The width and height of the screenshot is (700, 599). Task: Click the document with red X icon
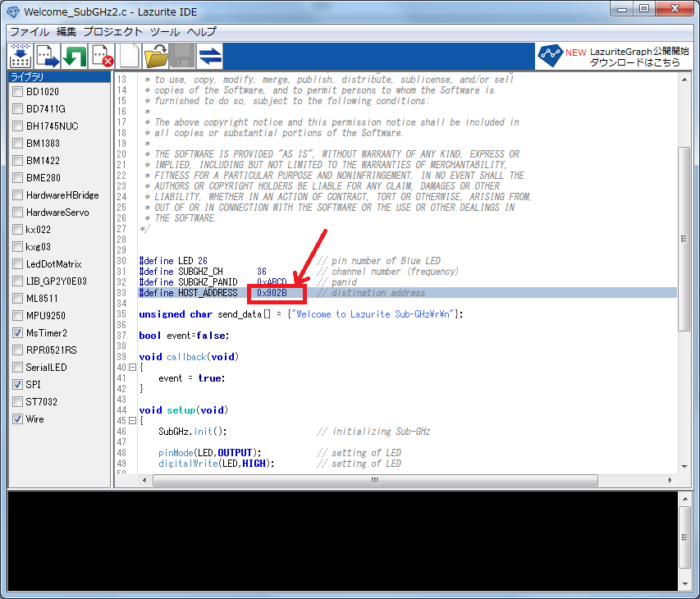click(x=101, y=57)
